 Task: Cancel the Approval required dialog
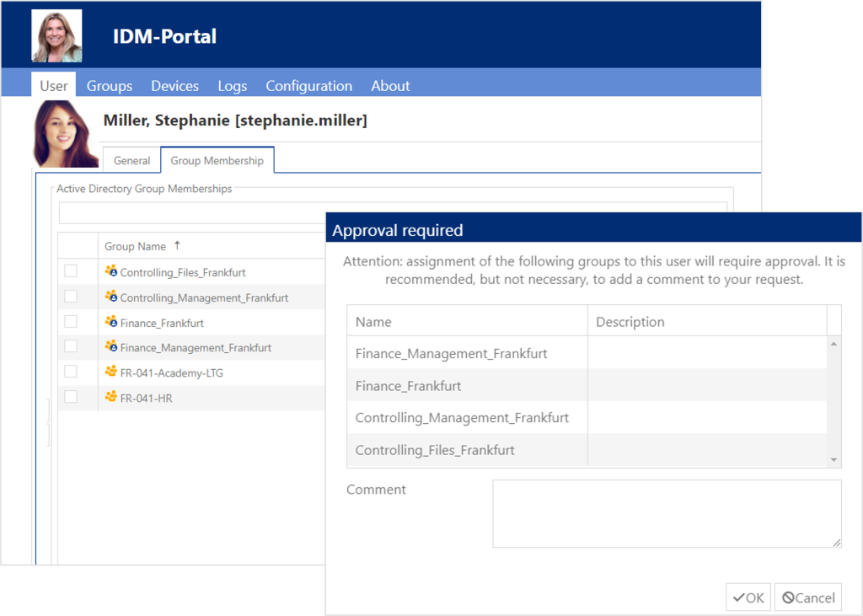808,597
